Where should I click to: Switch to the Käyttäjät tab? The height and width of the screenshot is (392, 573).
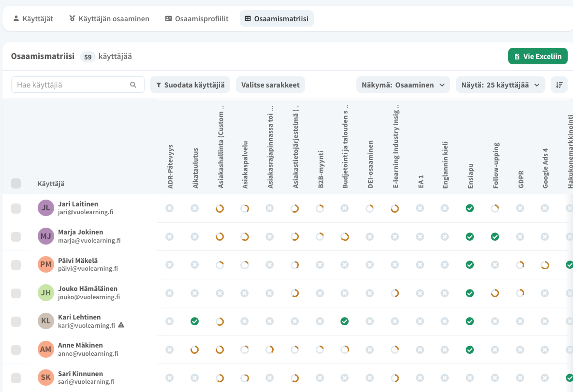pos(33,19)
